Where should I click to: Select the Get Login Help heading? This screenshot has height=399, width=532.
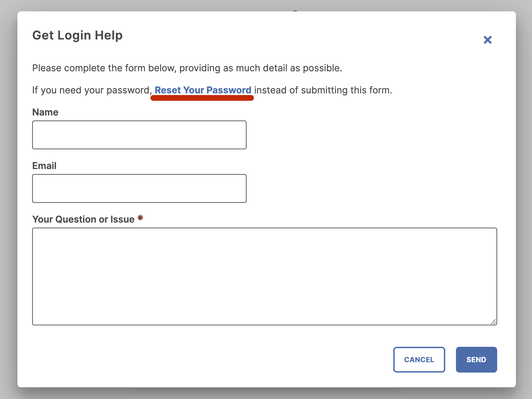coord(77,35)
